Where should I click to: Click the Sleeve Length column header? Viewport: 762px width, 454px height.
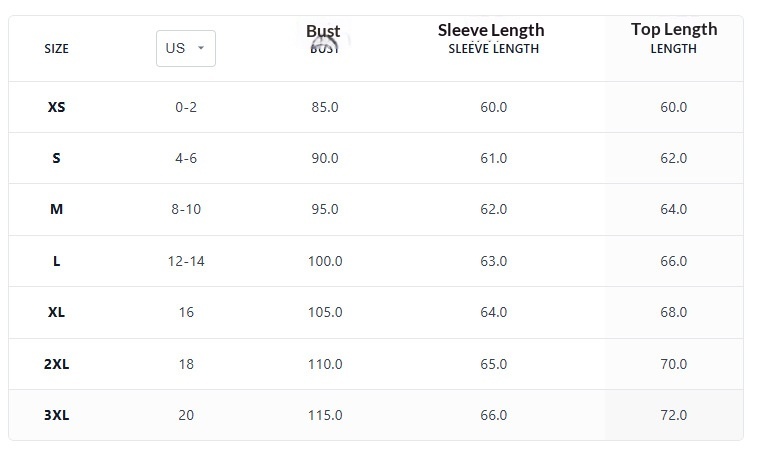click(491, 30)
